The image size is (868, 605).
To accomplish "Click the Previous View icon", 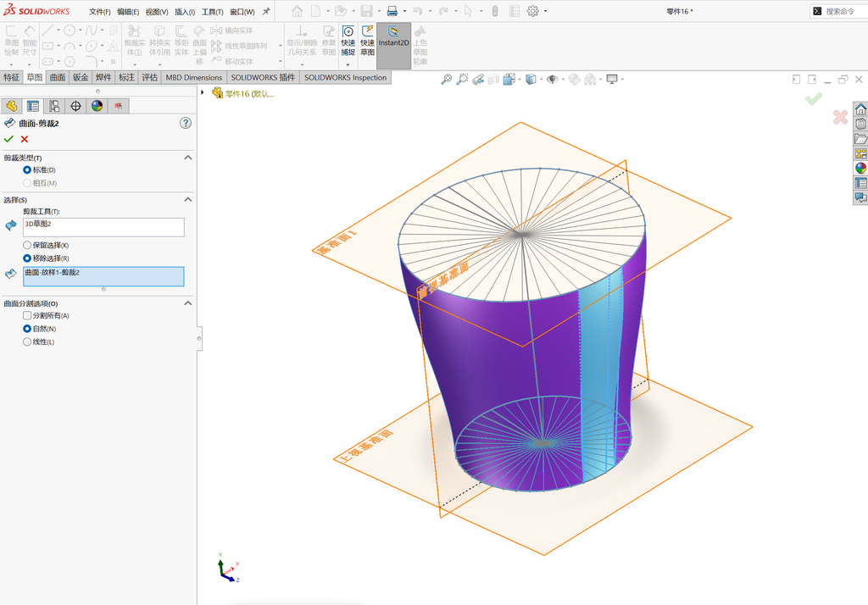I will point(478,80).
